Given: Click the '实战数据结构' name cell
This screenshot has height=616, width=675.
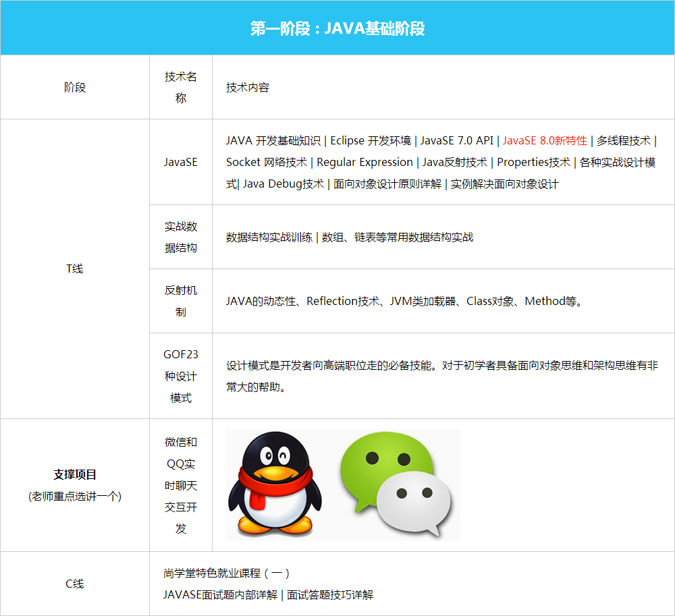Looking at the screenshot, I should [x=181, y=237].
